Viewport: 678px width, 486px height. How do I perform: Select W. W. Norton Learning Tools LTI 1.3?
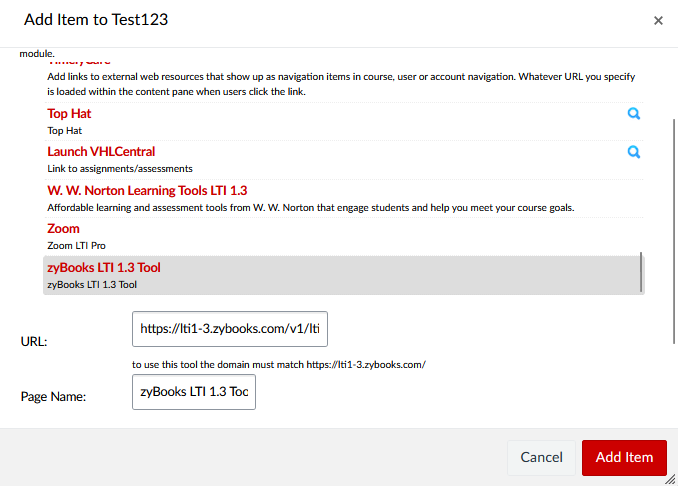pyautogui.click(x=147, y=190)
